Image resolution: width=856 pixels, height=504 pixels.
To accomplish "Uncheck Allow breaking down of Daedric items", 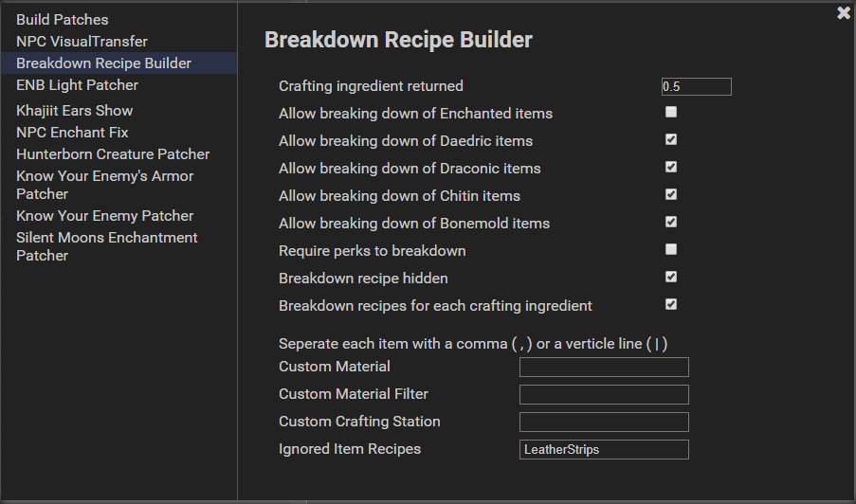I will tap(671, 139).
